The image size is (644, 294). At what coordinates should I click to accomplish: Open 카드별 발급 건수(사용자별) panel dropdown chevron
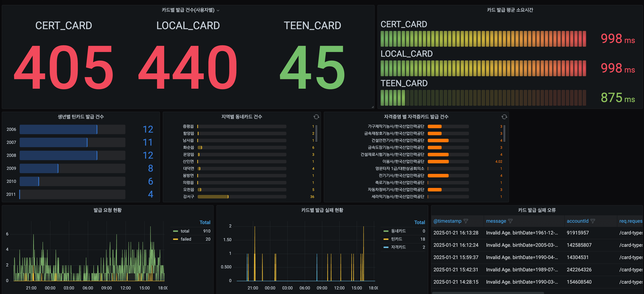218,11
